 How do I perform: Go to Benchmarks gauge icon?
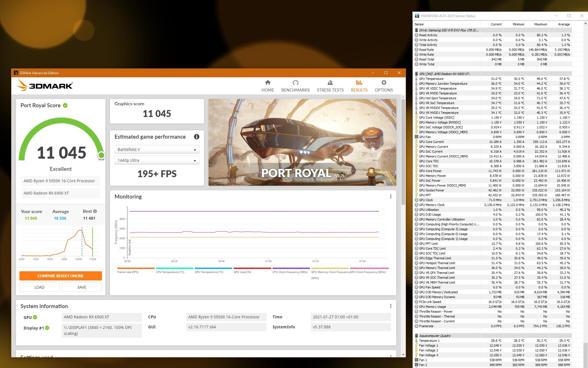(295, 83)
